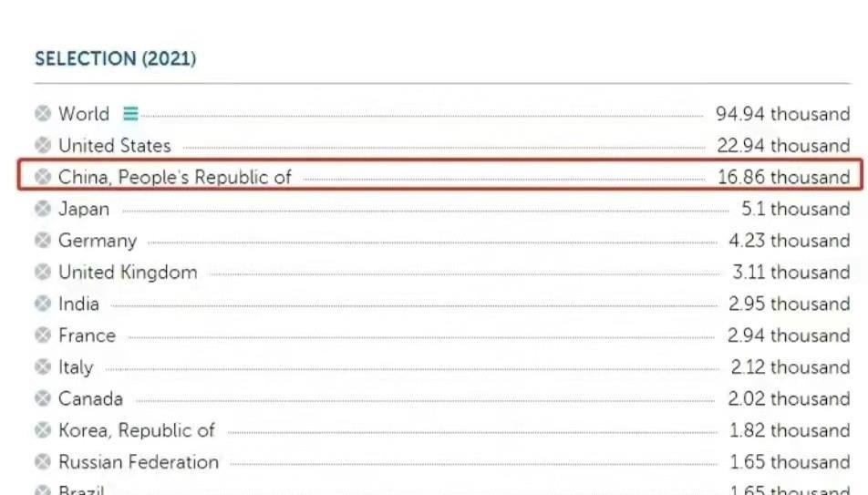The image size is (868, 495).
Task: Remove Korea, Republic of entry
Action: (x=43, y=430)
